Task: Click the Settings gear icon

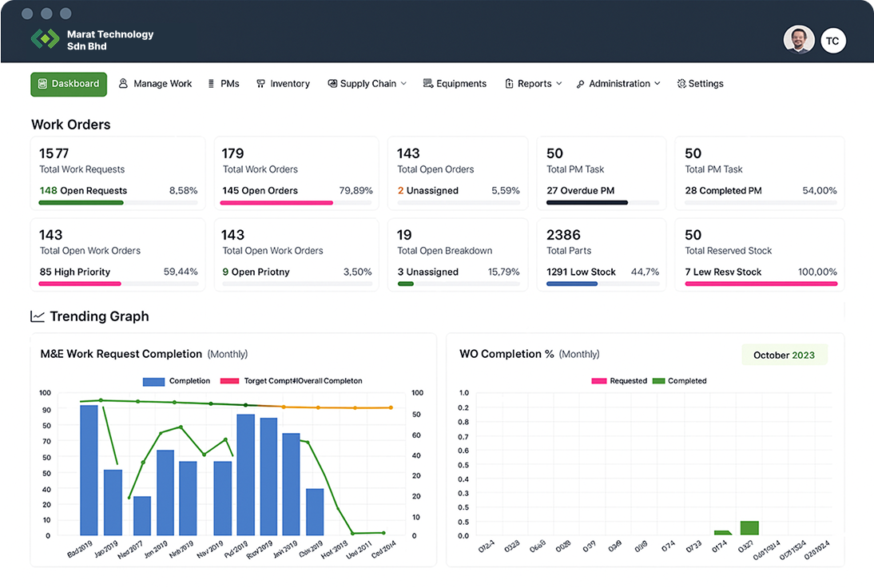Action: [x=681, y=84]
